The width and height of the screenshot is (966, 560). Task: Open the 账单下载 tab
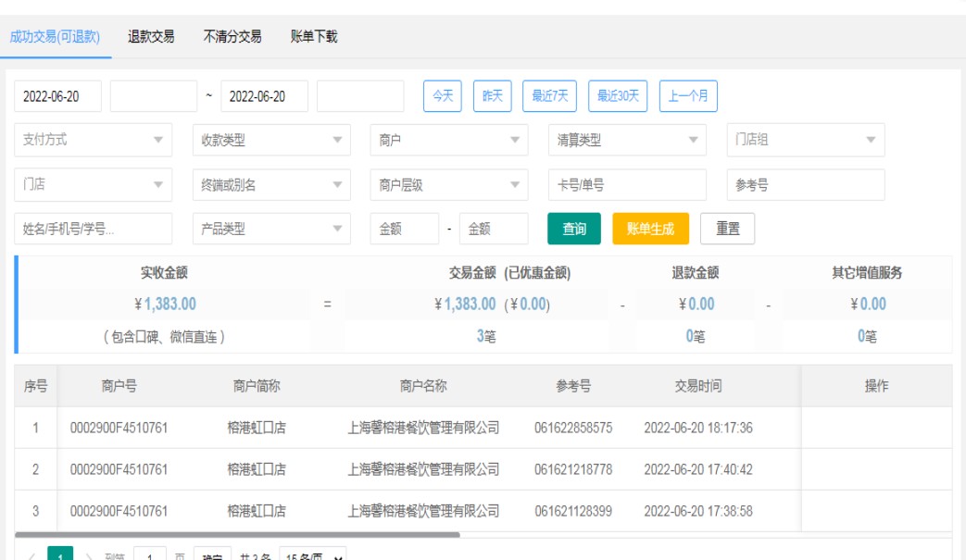tap(314, 37)
